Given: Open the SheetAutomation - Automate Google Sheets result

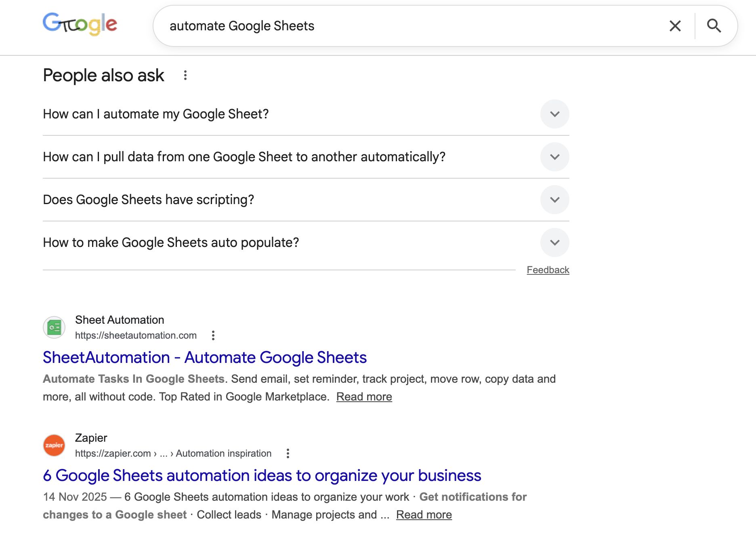Looking at the screenshot, I should tap(204, 358).
